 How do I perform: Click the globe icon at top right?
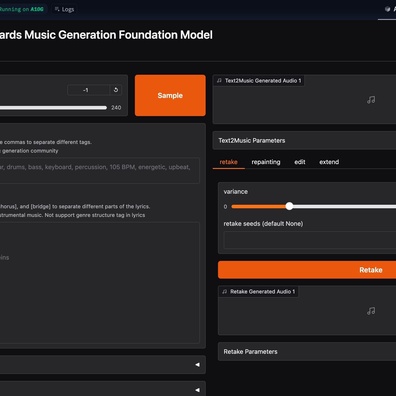pyautogui.click(x=387, y=9)
